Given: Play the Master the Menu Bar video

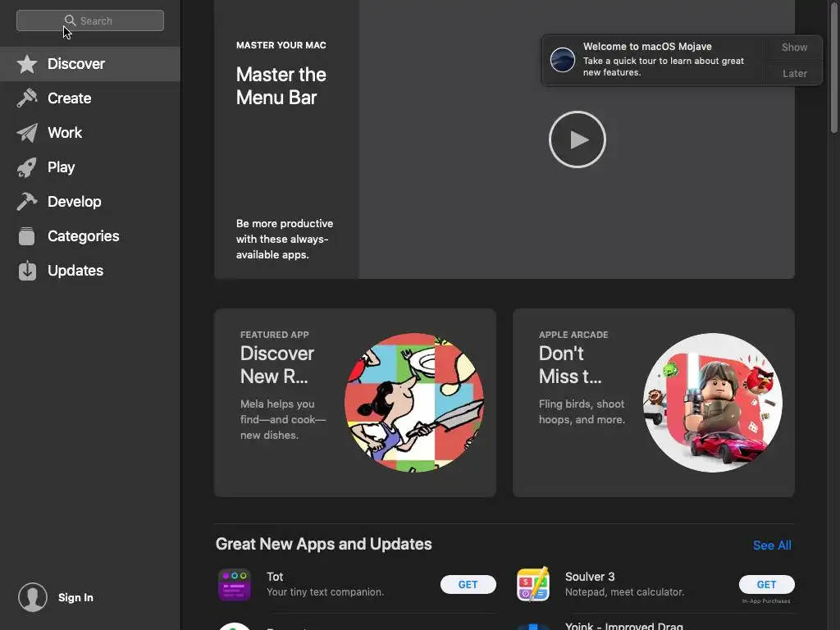Looking at the screenshot, I should pos(577,139).
